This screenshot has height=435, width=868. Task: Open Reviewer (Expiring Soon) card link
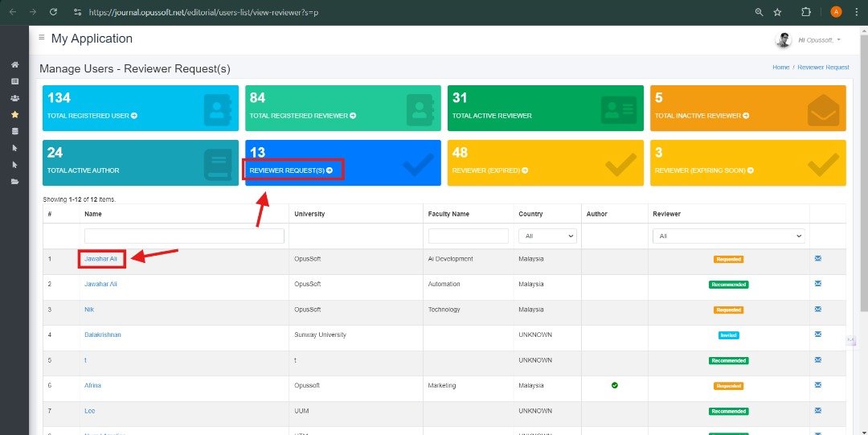[x=704, y=170]
